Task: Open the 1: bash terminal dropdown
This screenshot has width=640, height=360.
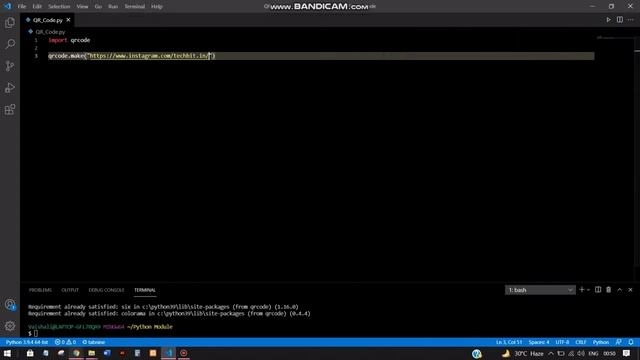Action: click(540, 290)
